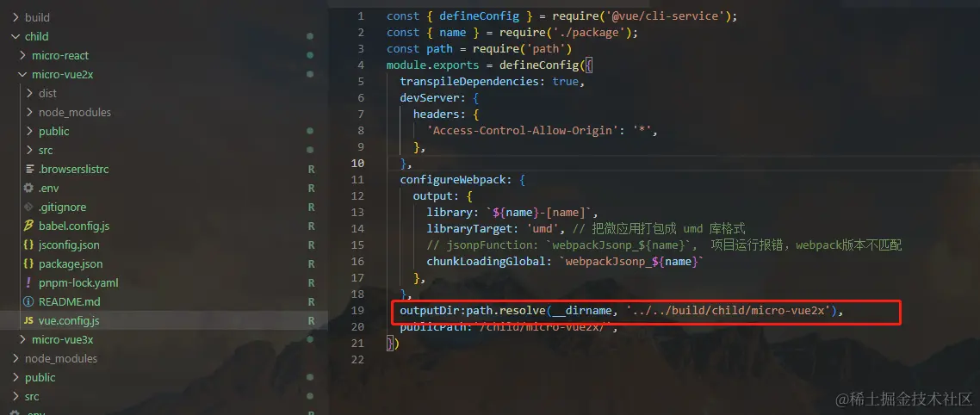This screenshot has width=980, height=415.
Task: Click the Babel icon beside babel.config.js
Action: (x=28, y=226)
